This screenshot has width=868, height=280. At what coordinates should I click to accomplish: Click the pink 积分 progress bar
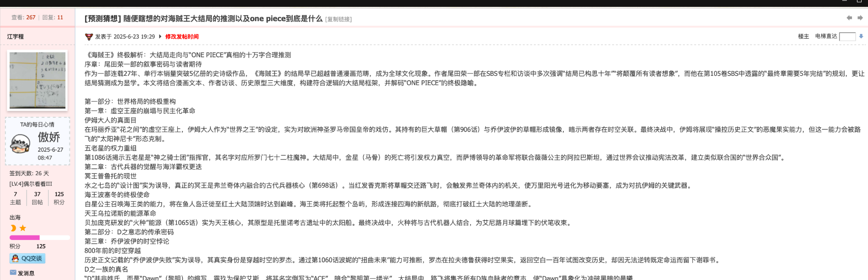coord(40,238)
